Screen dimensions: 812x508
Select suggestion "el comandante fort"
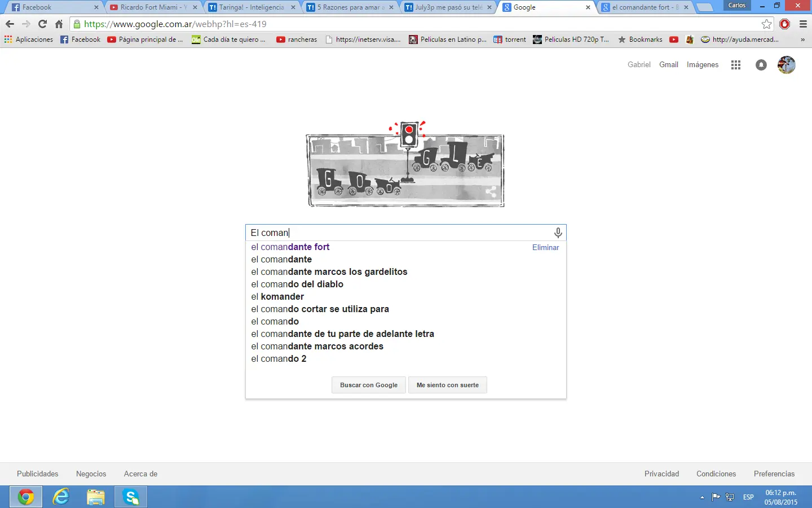tap(290, 247)
